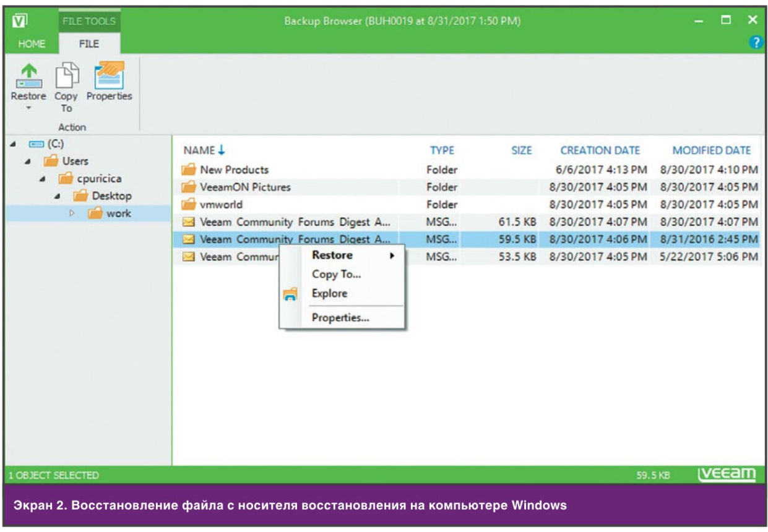Click the envelope icon of 61.5 KB message
The width and height of the screenshot is (768, 532).
189,221
